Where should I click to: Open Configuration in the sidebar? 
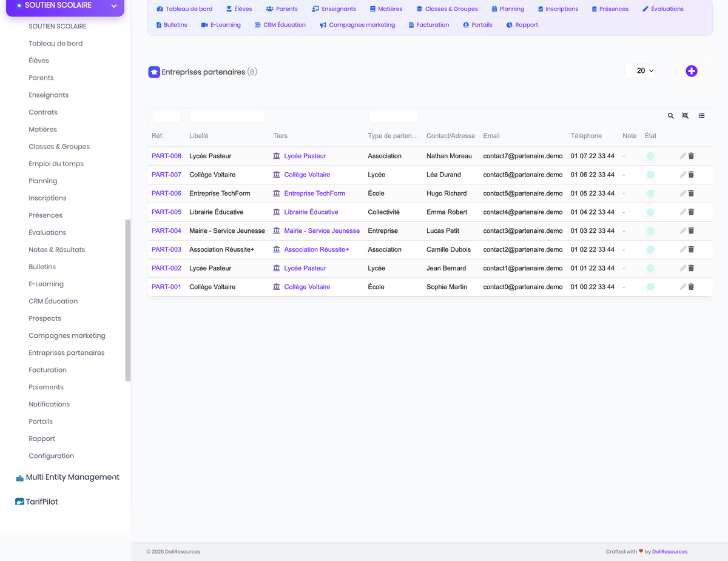(52, 456)
